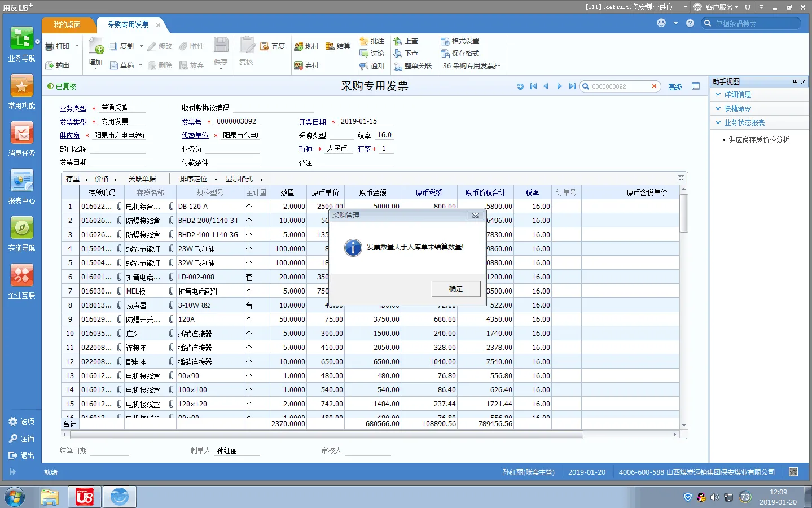Image resolution: width=812 pixels, height=508 pixels.
Task: Open the 草稿 dropdown arrow
Action: click(x=141, y=65)
